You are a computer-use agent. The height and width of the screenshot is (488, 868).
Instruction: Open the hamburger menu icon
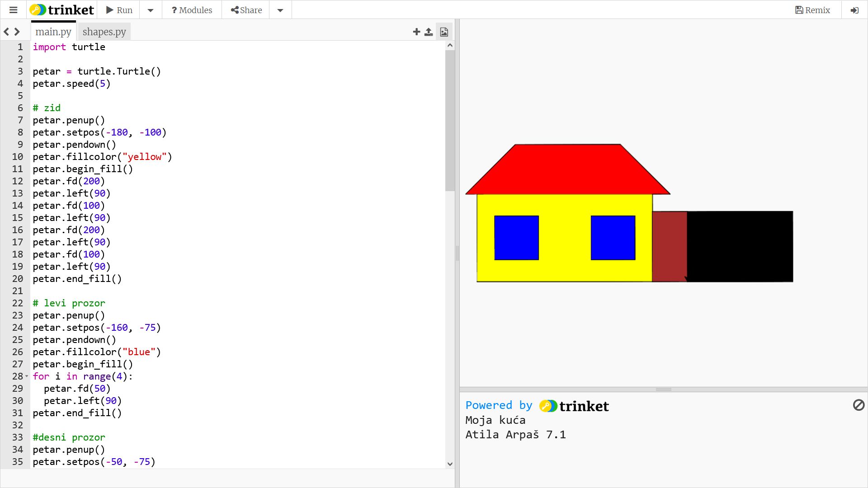pos(13,10)
